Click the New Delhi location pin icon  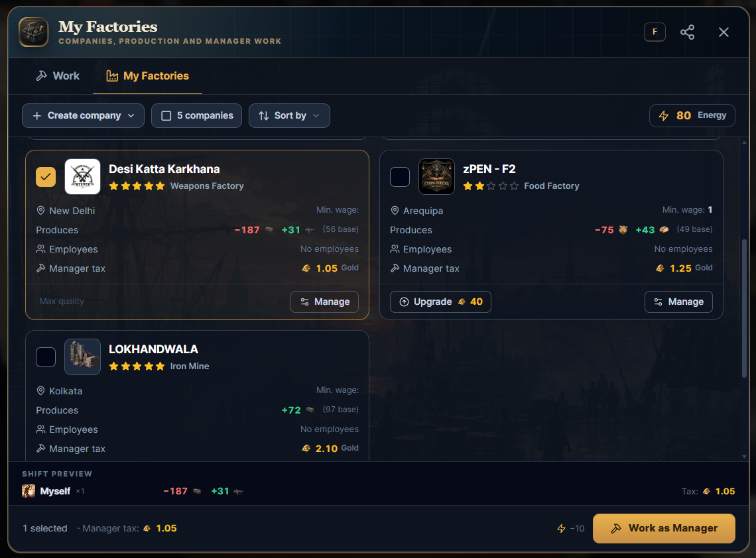coord(41,211)
